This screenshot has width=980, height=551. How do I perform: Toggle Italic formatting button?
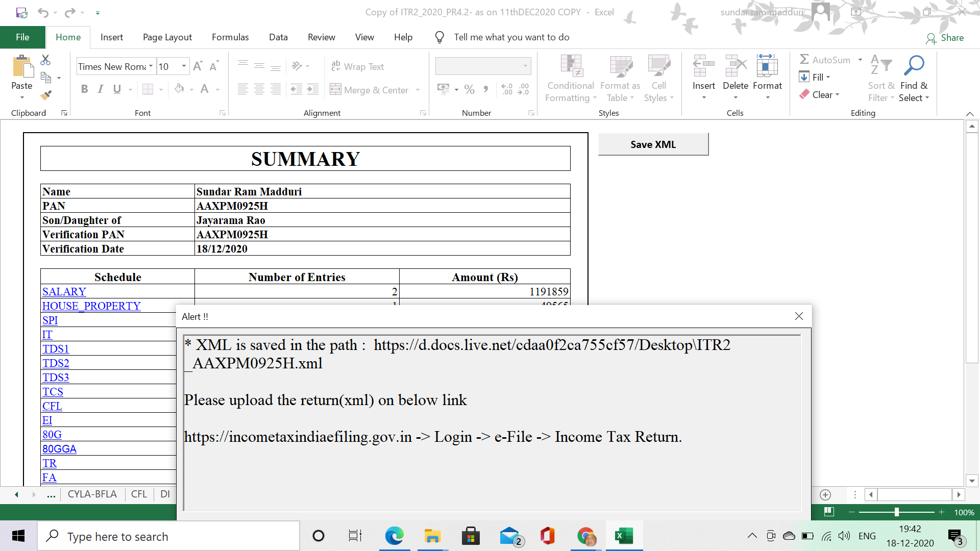pyautogui.click(x=101, y=89)
